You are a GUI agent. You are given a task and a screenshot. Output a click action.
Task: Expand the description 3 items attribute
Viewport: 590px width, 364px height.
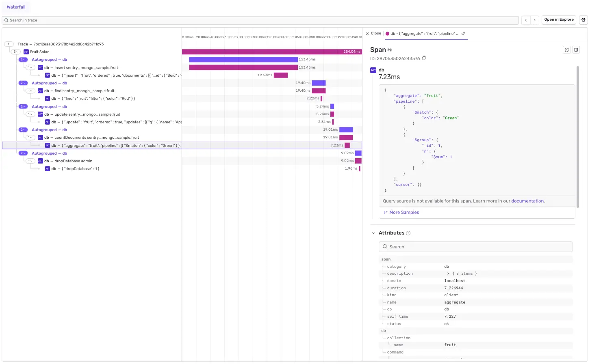coord(448,274)
